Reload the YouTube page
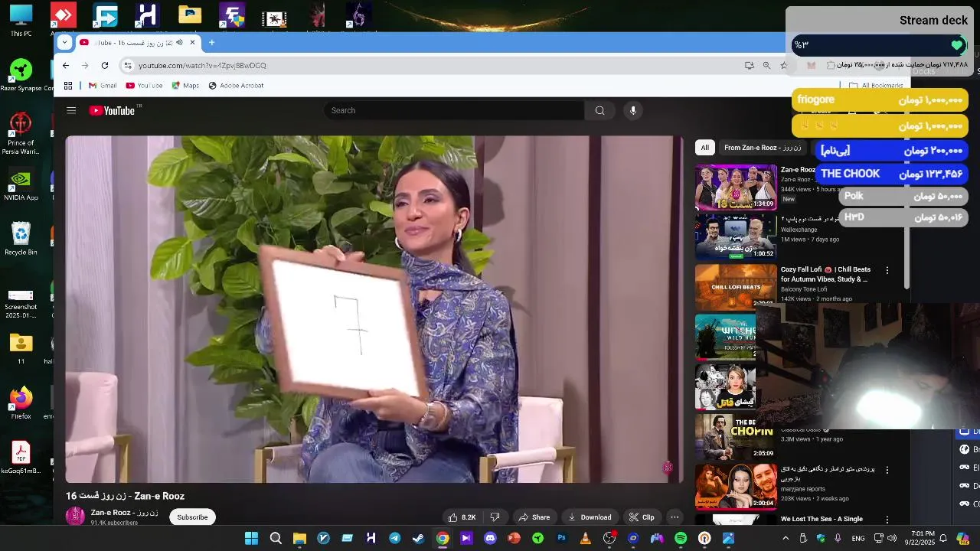Screen dimensions: 980x551 point(105,65)
